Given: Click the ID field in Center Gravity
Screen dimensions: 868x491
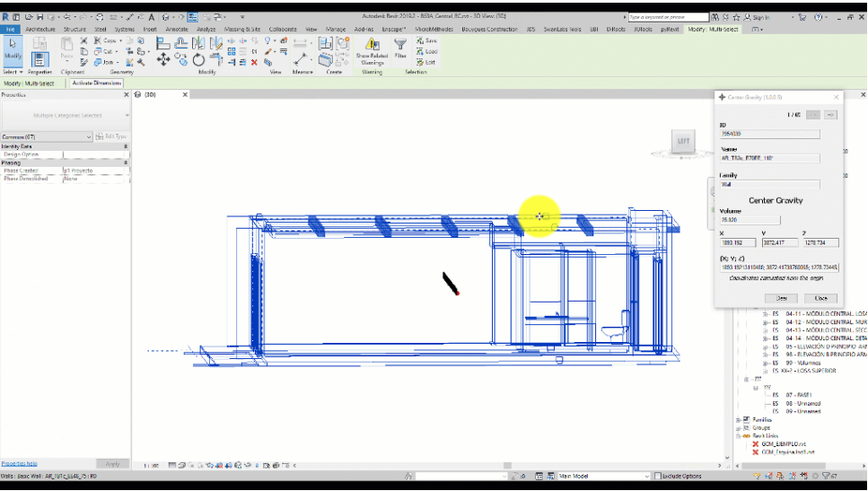Looking at the screenshot, I should [x=770, y=134].
